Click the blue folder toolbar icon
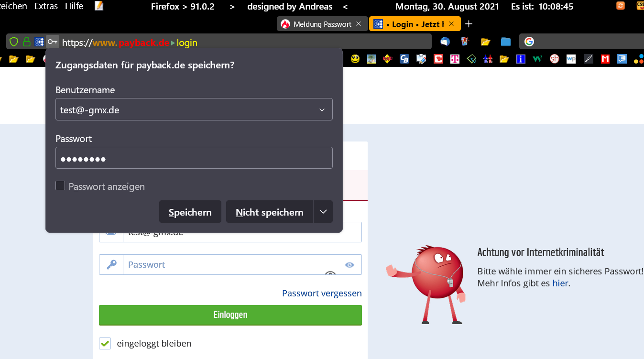The height and width of the screenshot is (359, 644). [506, 42]
